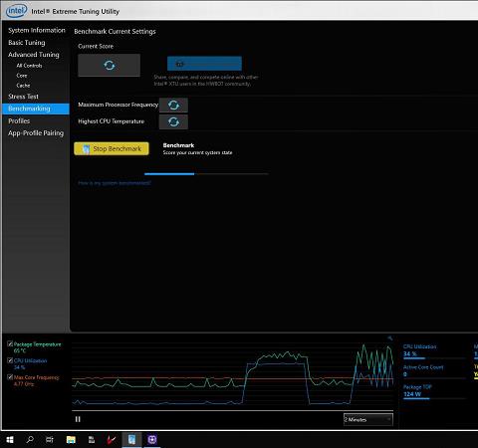Click the Intel logo in title bar
This screenshot has width=478, height=448.
[x=16, y=11]
